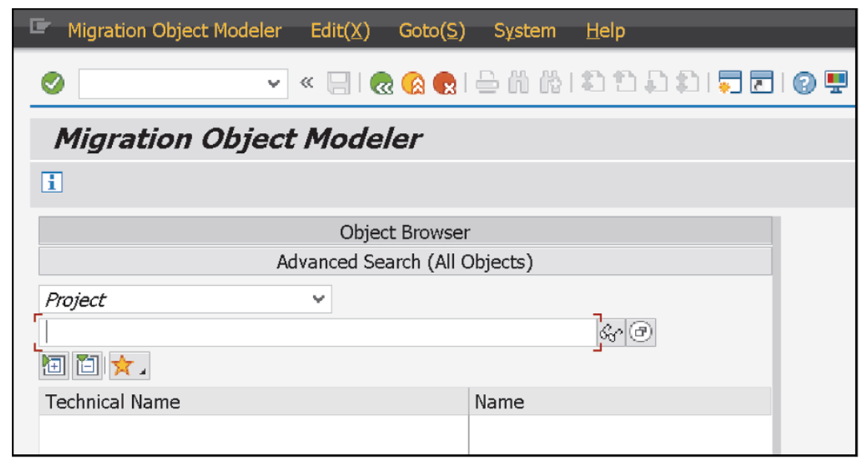Screen dimensions: 868x470
Task: Toggle the Collapse All nodes icon
Action: click(x=86, y=365)
